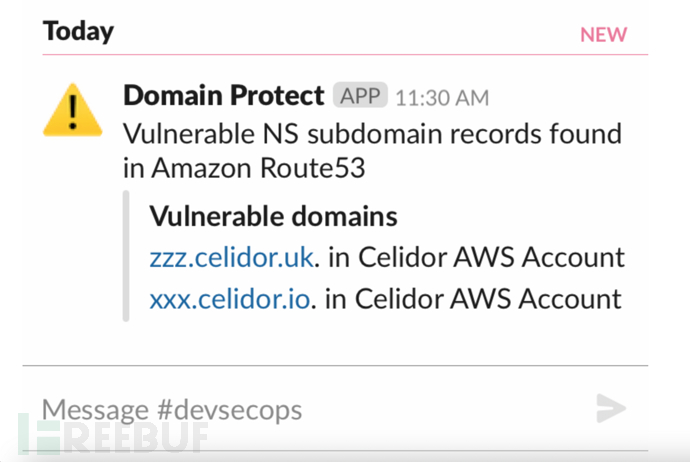Image resolution: width=690 pixels, height=462 pixels.
Task: Open the xxx.celidor.io link
Action: (x=230, y=298)
